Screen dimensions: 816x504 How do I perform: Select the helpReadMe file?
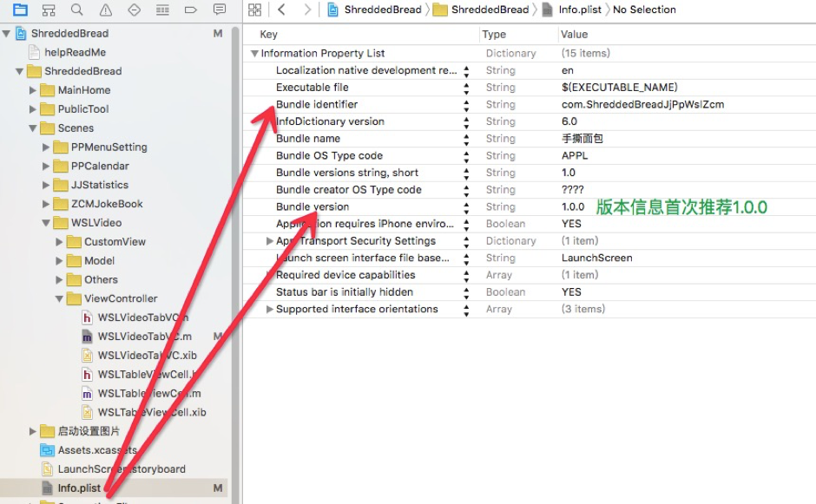point(75,52)
